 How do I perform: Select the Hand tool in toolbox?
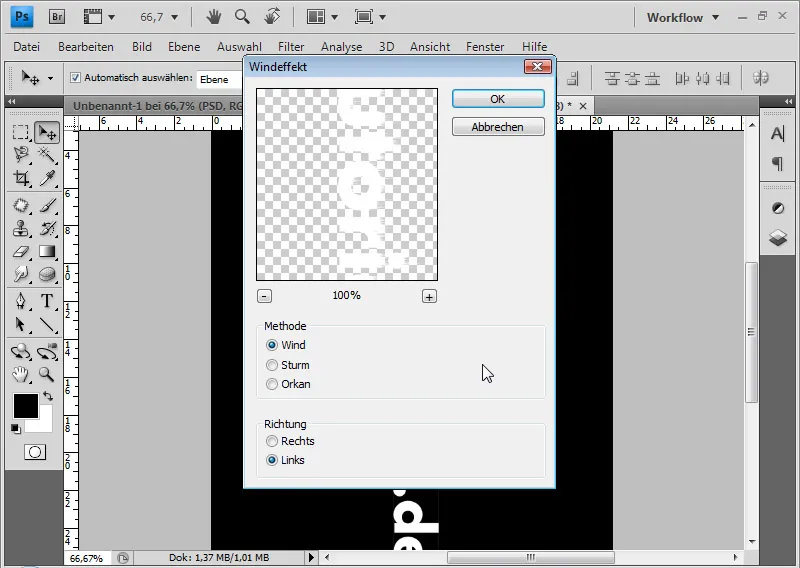pos(21,375)
